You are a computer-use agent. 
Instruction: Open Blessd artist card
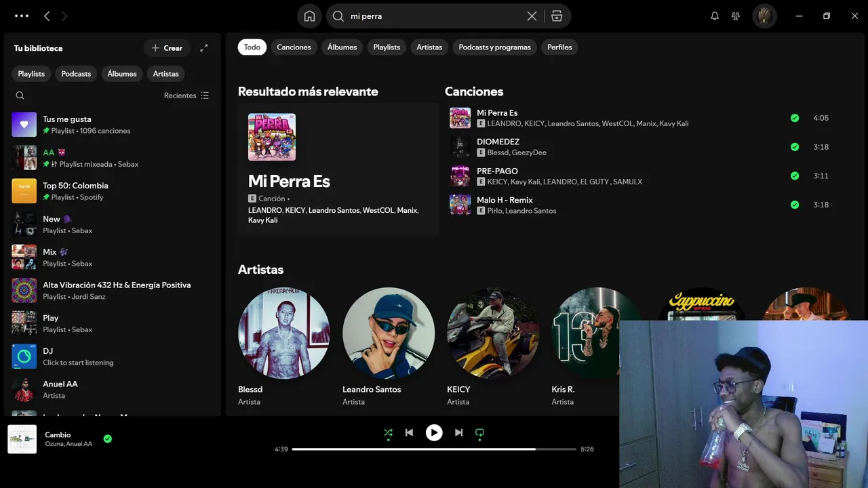coord(284,347)
